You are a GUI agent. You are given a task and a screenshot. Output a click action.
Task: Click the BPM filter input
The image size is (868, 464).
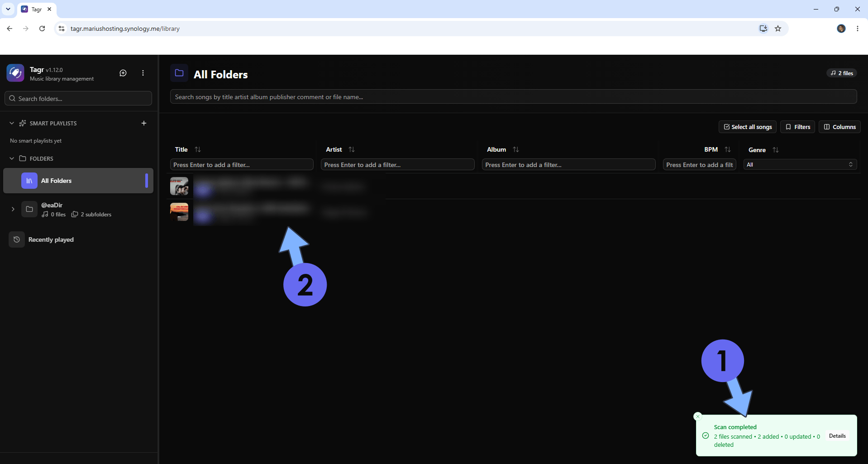700,164
